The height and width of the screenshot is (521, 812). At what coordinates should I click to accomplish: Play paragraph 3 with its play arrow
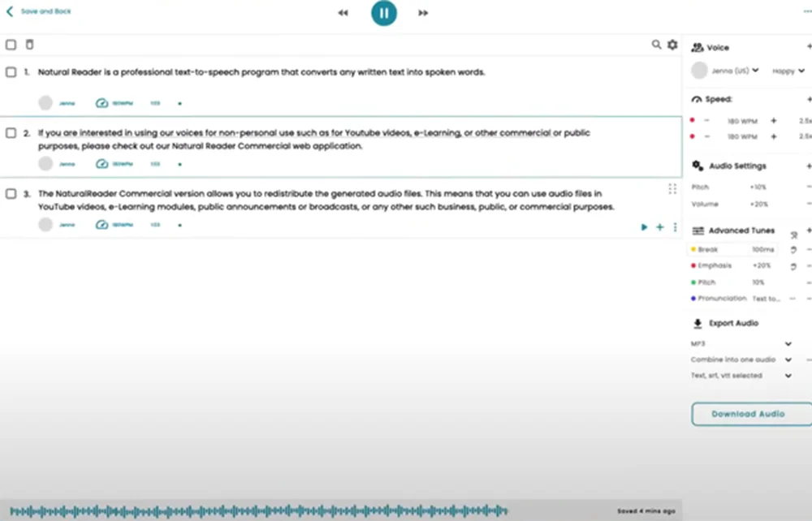tap(644, 226)
